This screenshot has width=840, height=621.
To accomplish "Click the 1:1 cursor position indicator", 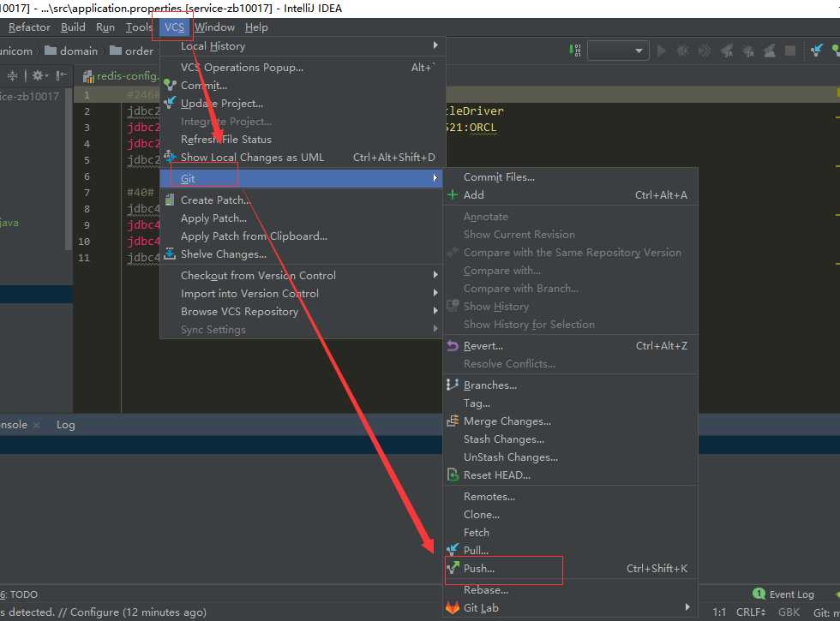I will [x=719, y=612].
